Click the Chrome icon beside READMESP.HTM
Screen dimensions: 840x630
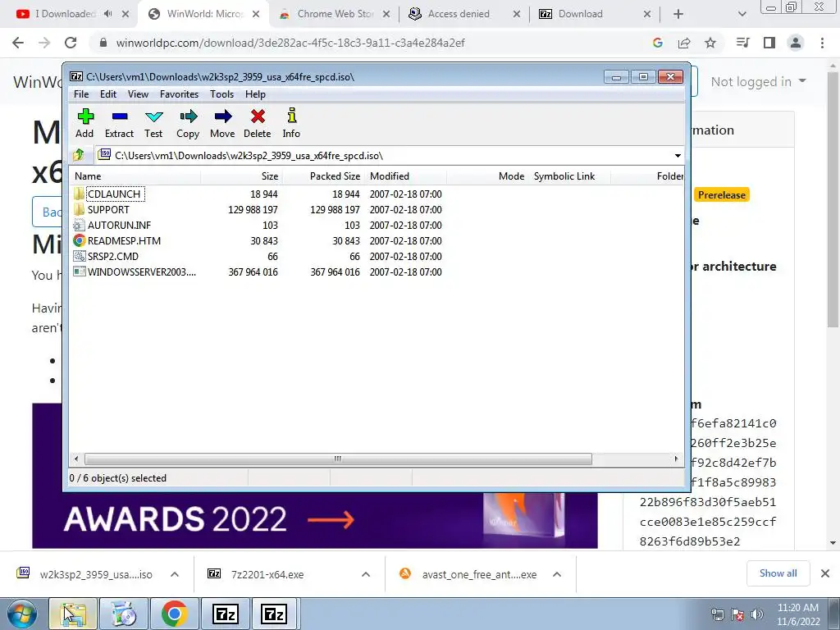coord(80,240)
